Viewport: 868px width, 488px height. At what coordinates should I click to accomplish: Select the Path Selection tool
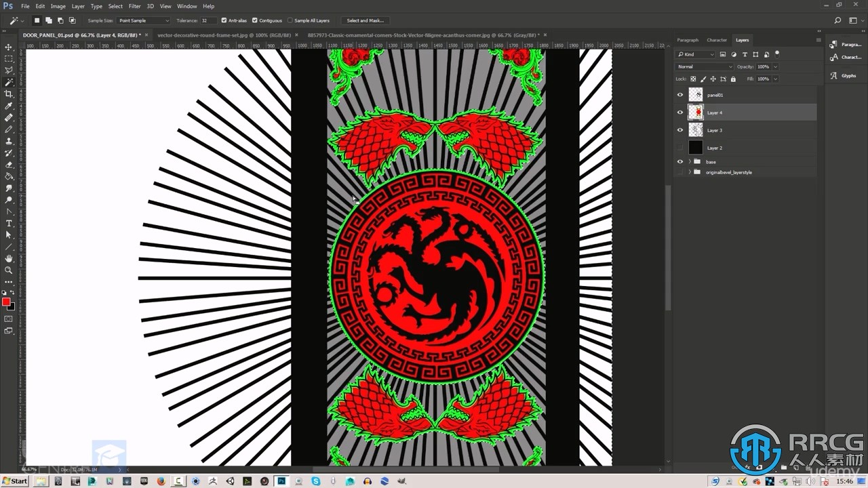click(x=9, y=235)
